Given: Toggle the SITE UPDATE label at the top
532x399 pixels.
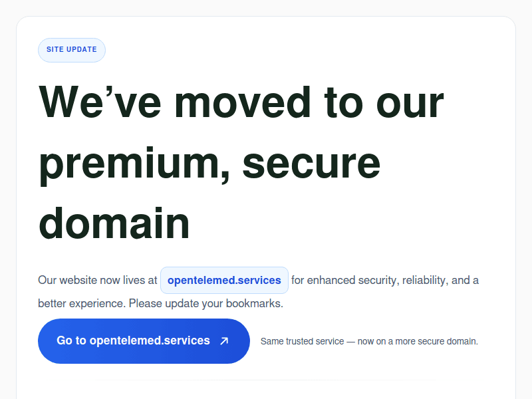Looking at the screenshot, I should pyautogui.click(x=71, y=49).
